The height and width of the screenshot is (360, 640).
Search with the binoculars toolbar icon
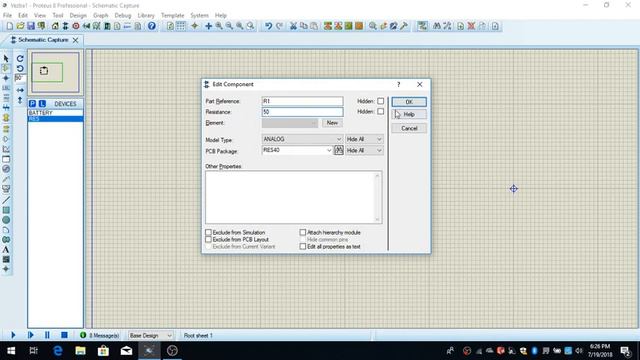pyautogui.click(x=437, y=26)
